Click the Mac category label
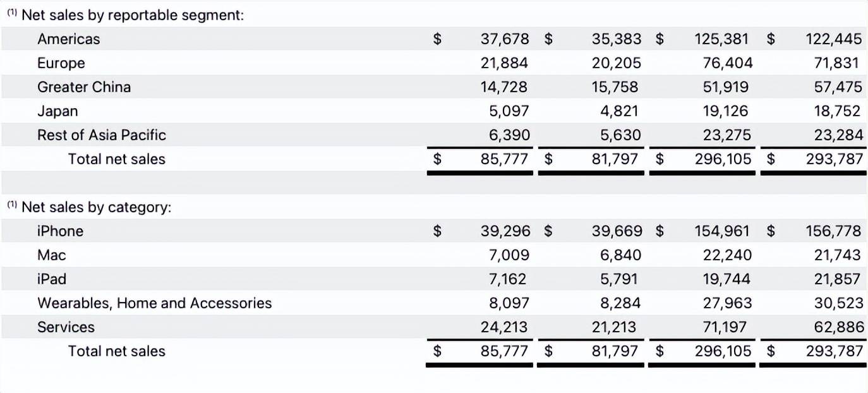 (x=51, y=255)
